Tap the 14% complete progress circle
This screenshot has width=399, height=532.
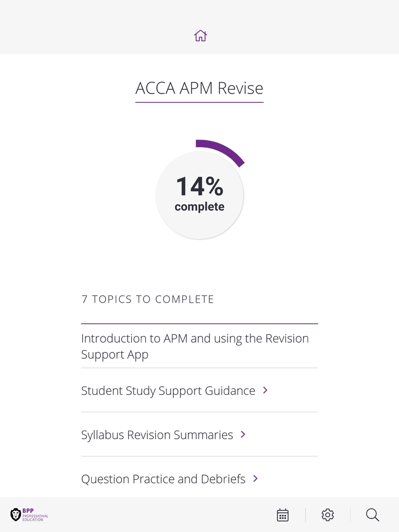coord(199,195)
